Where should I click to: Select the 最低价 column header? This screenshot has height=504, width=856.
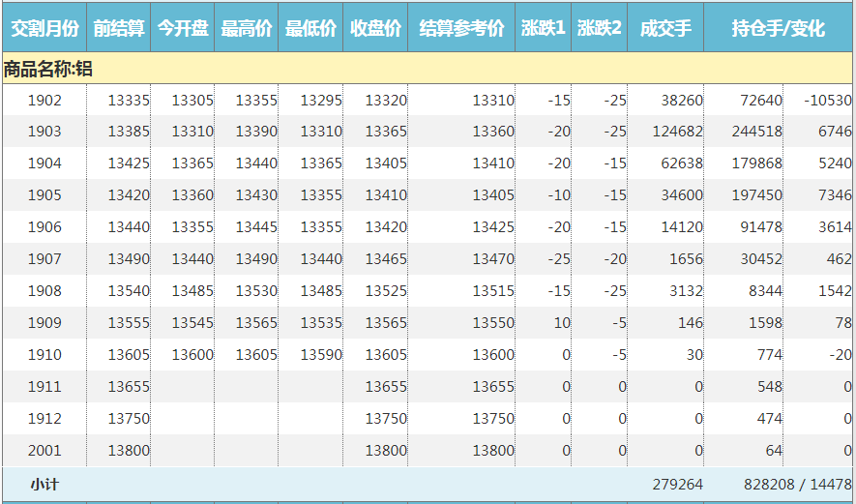click(310, 28)
